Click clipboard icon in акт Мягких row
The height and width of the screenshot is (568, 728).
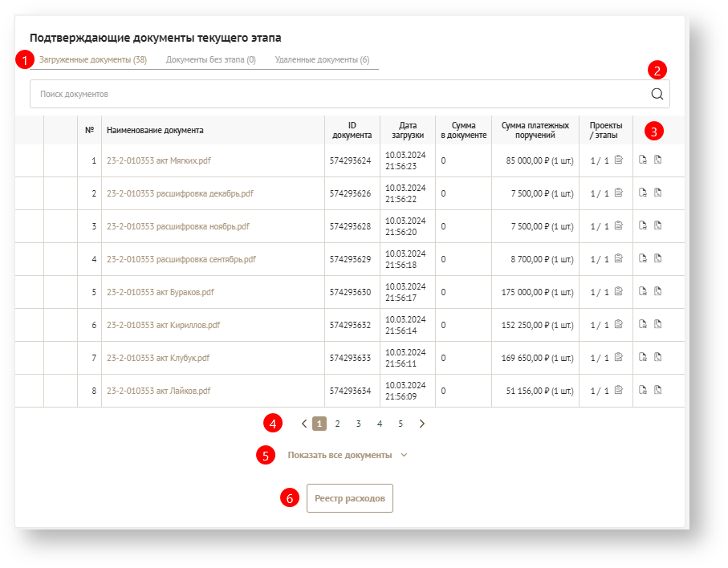[x=618, y=160]
